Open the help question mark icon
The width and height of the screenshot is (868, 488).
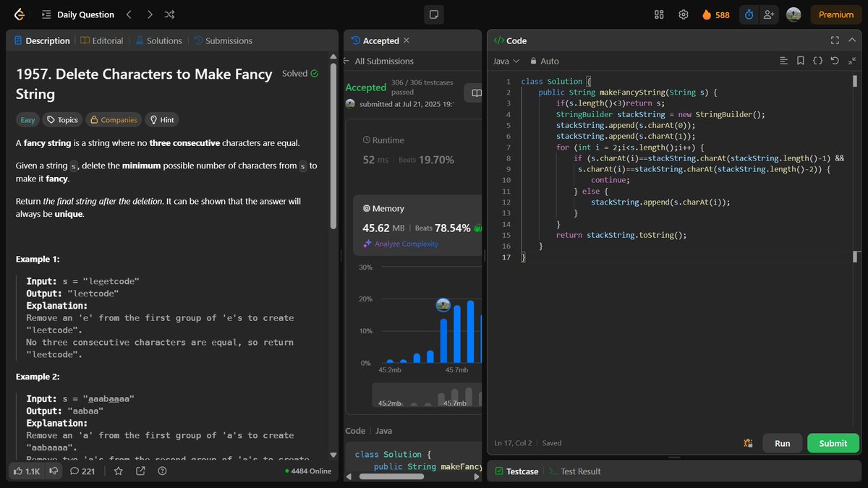162,471
